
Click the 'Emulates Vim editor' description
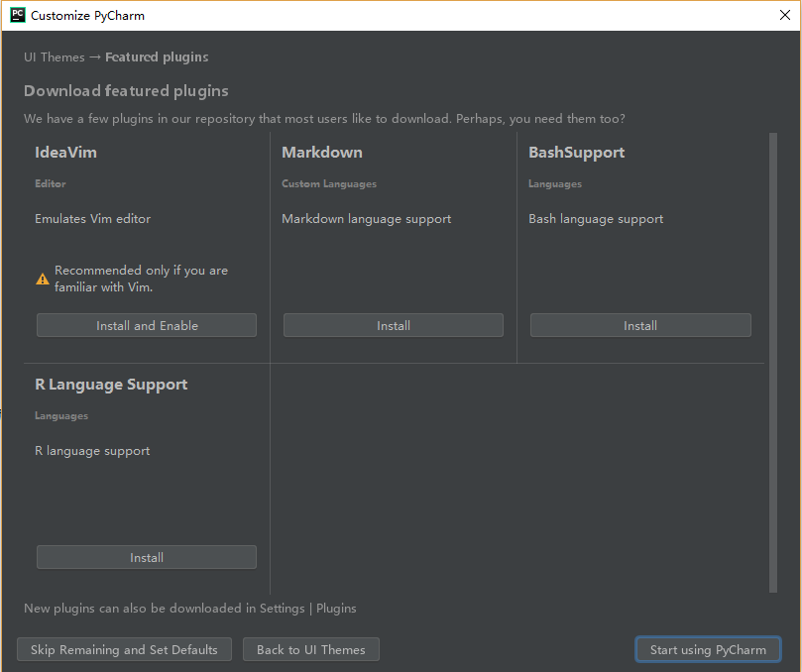[92, 219]
